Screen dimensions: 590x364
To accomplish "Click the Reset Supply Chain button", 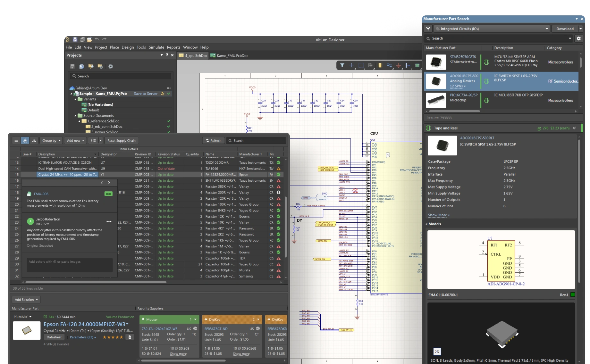I will 121,141.
